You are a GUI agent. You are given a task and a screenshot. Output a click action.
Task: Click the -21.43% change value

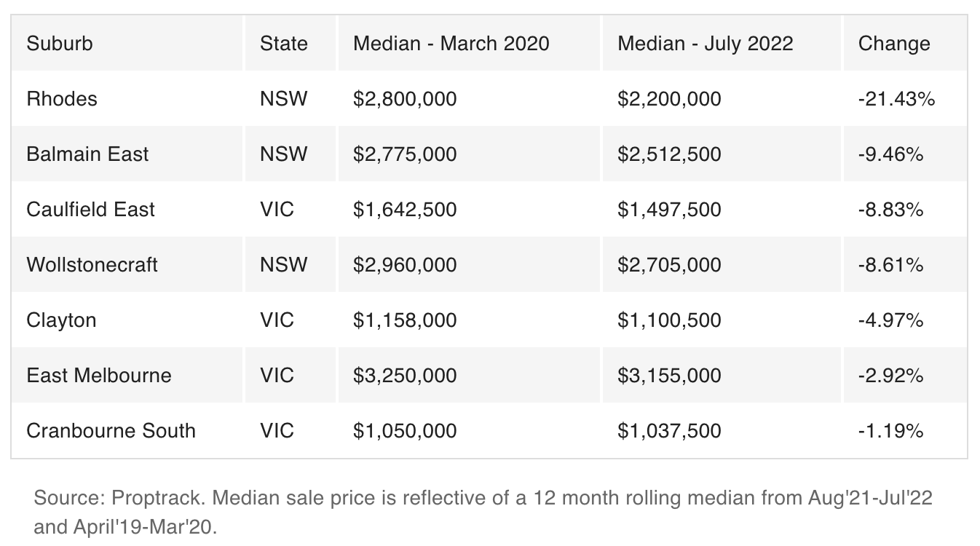coord(896,99)
